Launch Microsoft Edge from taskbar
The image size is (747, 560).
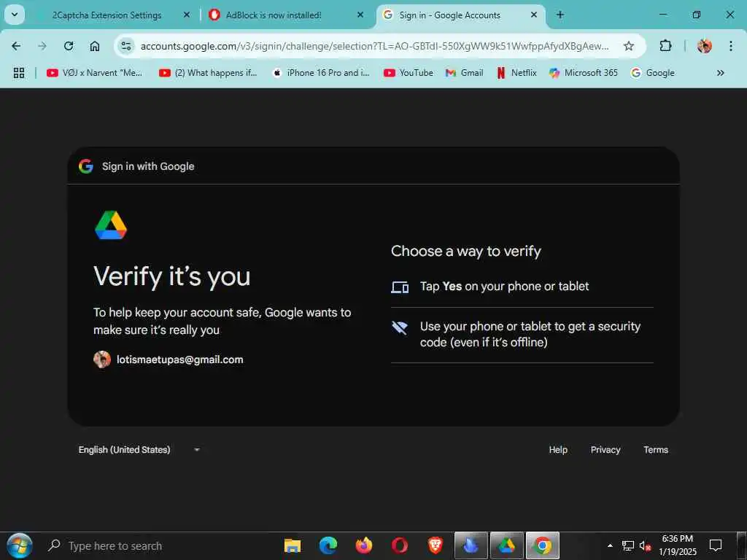click(328, 545)
